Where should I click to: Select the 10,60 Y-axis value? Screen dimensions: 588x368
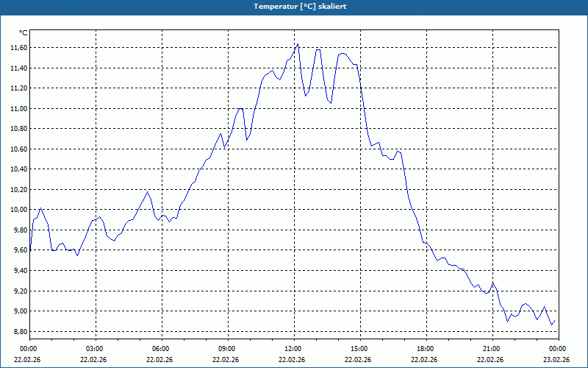coord(19,149)
